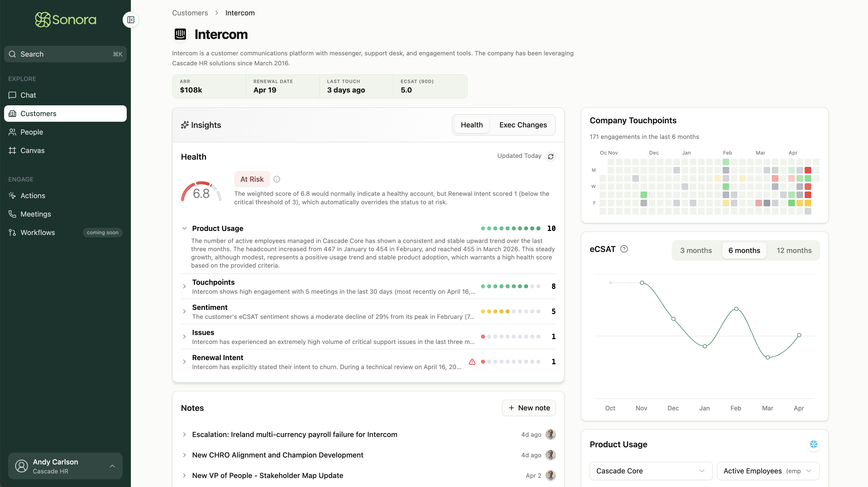Click the Renewal Intent warning triangle icon
Screen dimensions: 868x487
472,362
